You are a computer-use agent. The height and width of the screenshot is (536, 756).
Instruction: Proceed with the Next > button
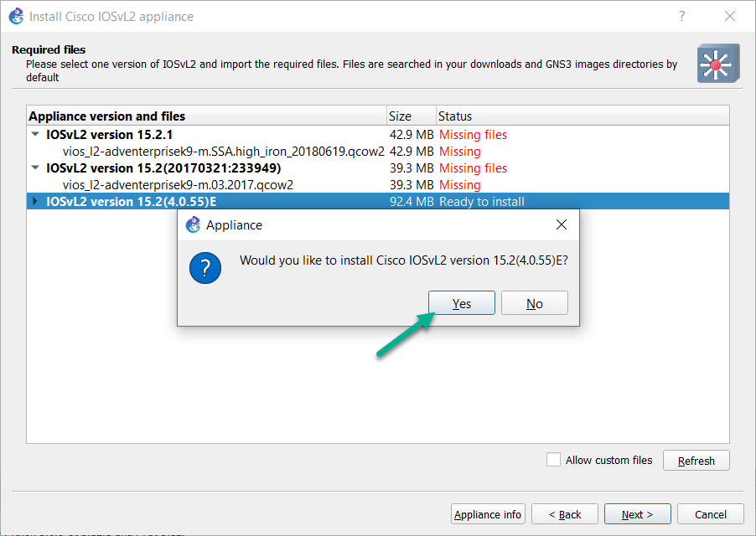coord(637,514)
